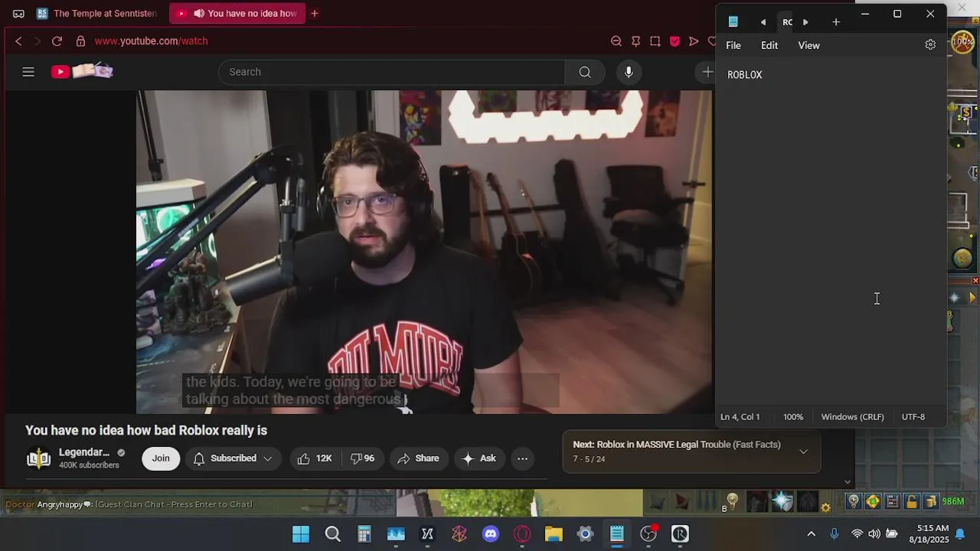Open taskbar Search
The image size is (980, 551).
(333, 534)
